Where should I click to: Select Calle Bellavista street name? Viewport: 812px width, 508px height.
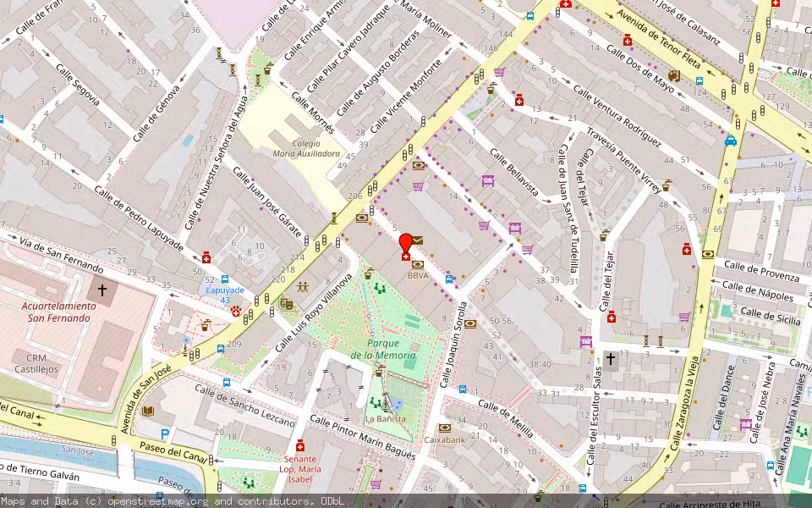pyautogui.click(x=514, y=172)
